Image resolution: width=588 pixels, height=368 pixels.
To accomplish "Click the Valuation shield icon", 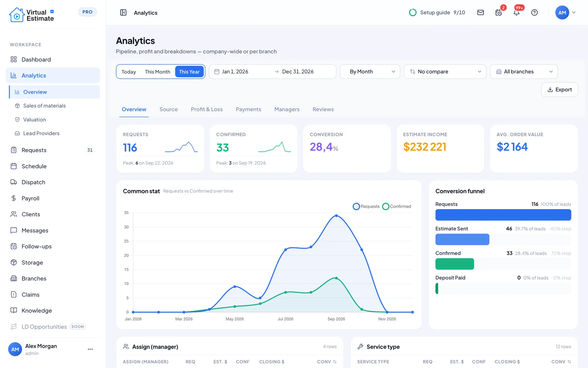I will [x=17, y=120].
